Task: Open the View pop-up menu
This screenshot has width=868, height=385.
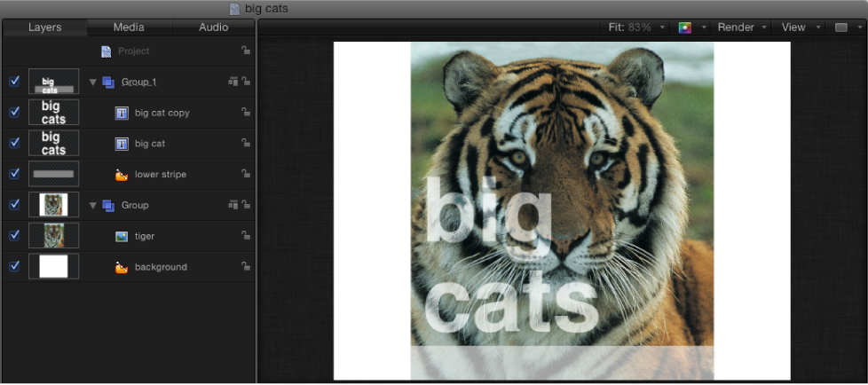Action: coord(801,27)
